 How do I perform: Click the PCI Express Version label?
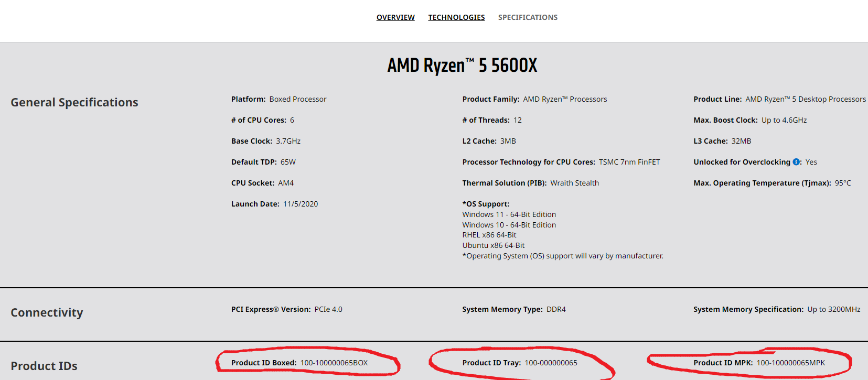pos(271,309)
